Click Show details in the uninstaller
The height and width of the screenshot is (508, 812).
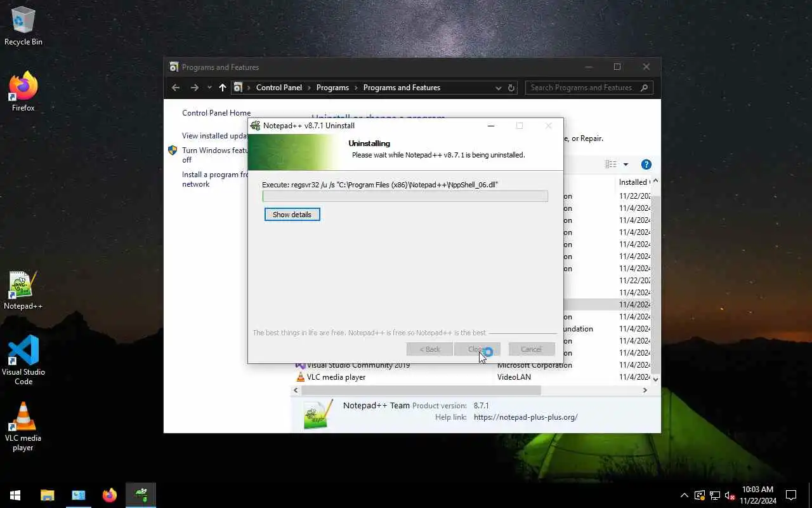(x=292, y=215)
